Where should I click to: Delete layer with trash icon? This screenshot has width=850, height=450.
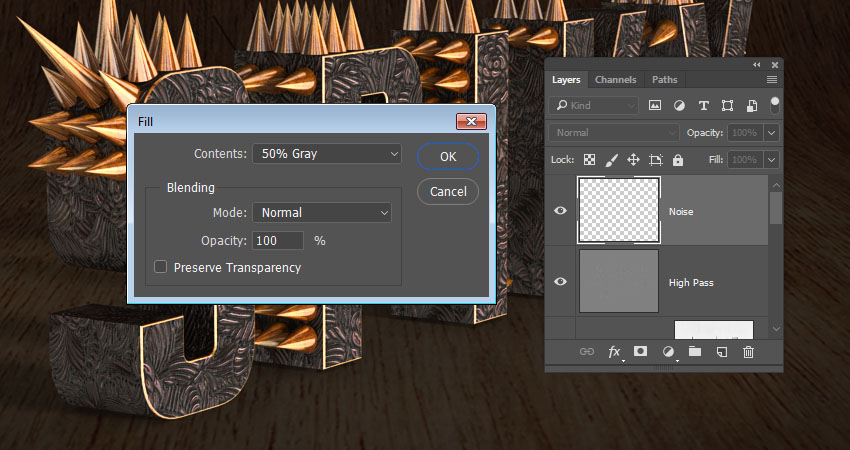click(748, 352)
